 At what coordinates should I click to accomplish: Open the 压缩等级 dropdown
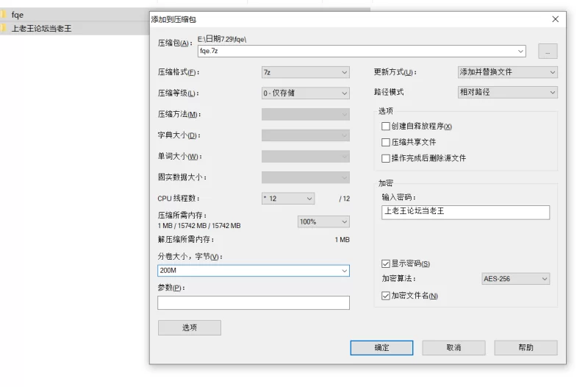[x=306, y=93]
